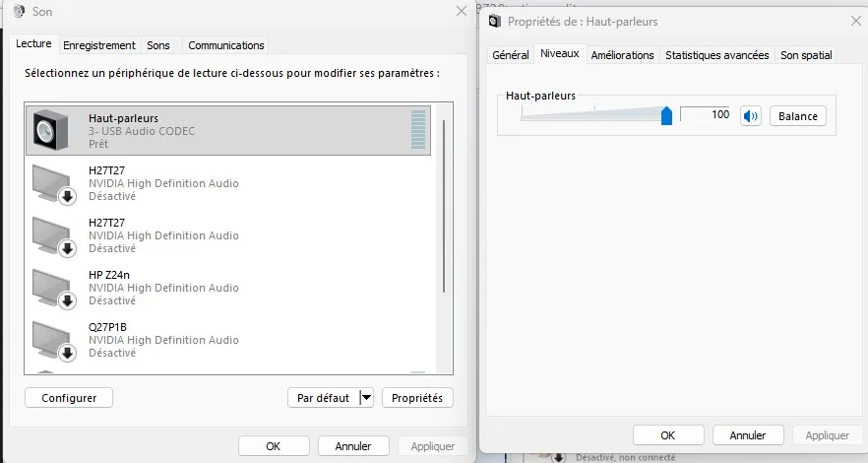The height and width of the screenshot is (463, 868).
Task: Select the Haut-parleurs USB Audio CODEC speaker icon
Action: click(50, 130)
